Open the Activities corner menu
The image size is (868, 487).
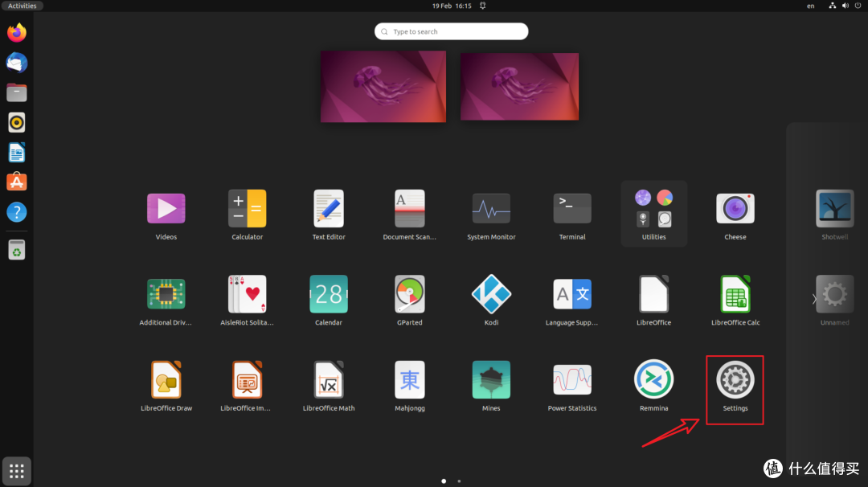pyautogui.click(x=22, y=5)
